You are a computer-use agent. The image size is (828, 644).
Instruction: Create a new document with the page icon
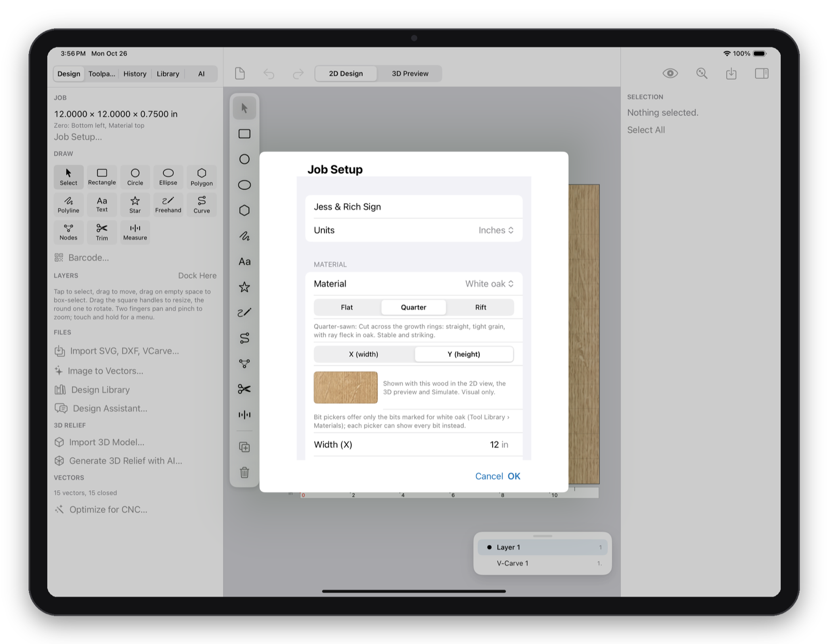240,73
